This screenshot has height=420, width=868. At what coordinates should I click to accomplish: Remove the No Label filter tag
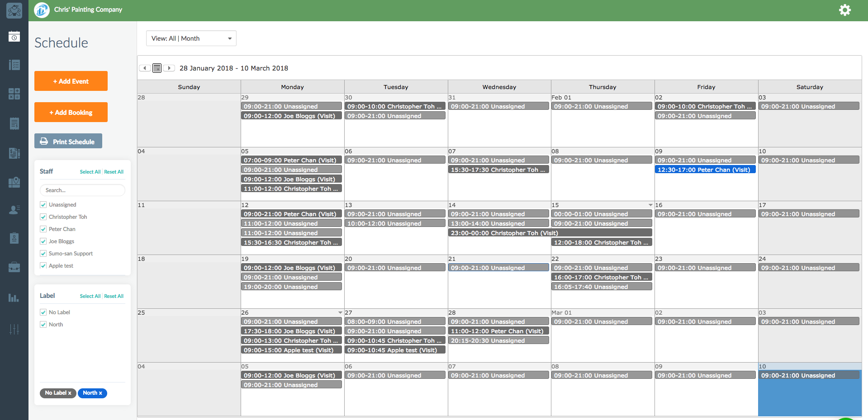click(70, 393)
